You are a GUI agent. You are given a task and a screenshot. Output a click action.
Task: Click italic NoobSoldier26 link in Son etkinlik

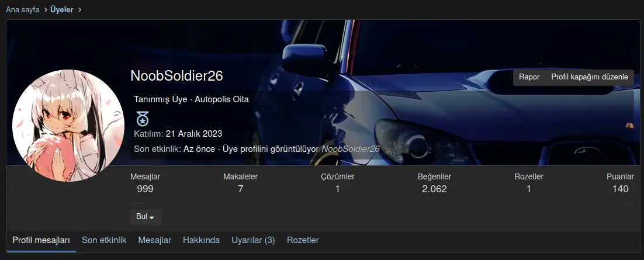click(351, 149)
